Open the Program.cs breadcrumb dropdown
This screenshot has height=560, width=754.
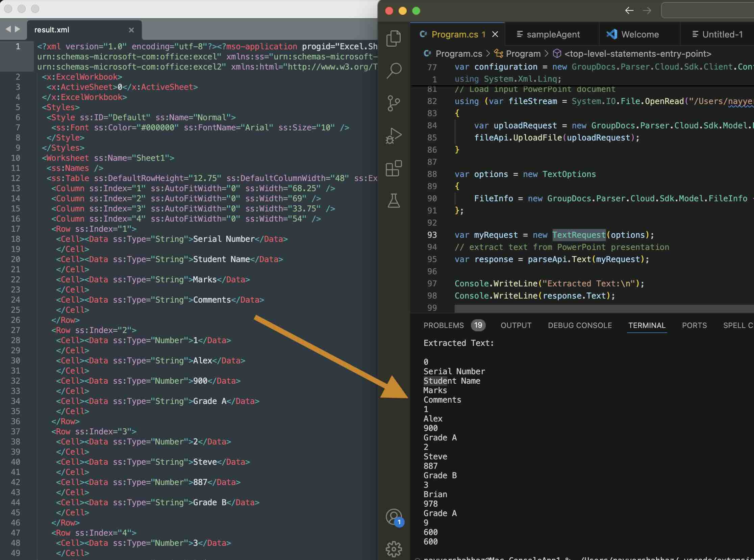[458, 54]
